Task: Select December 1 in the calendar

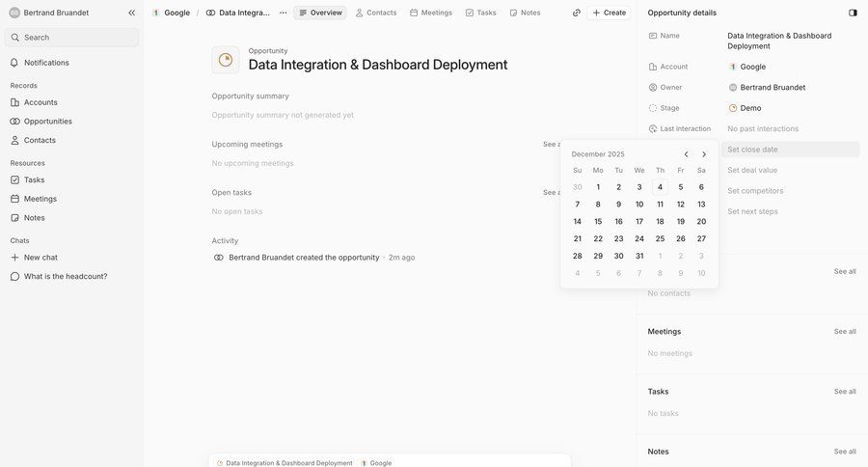Action: click(x=598, y=187)
